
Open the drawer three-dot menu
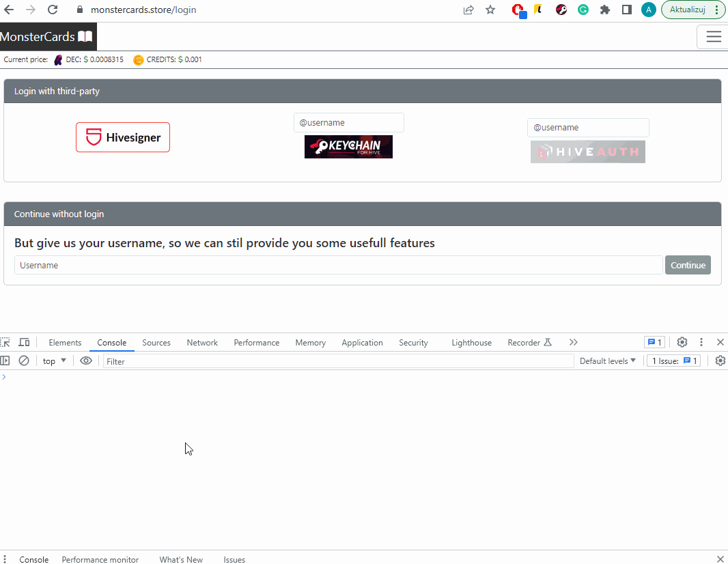pos(5,559)
